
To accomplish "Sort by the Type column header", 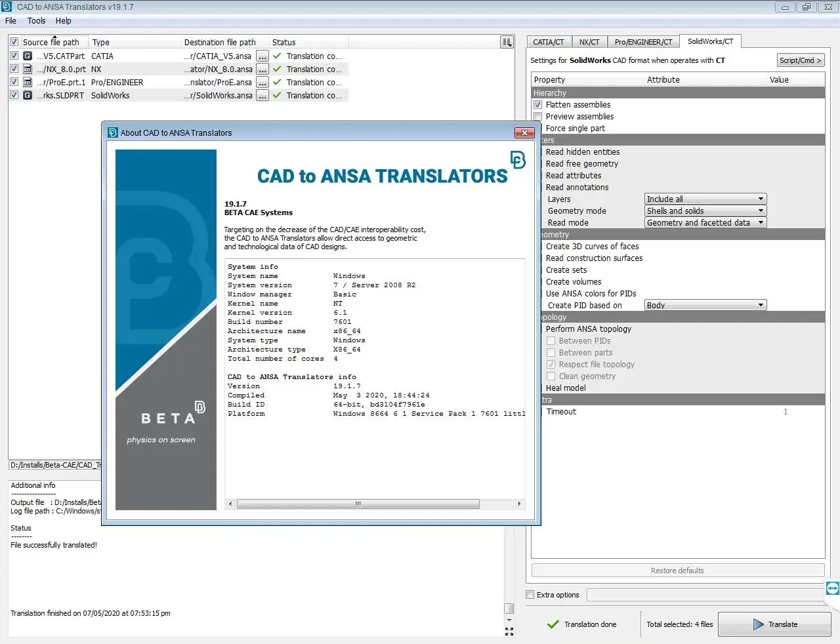I will point(135,42).
